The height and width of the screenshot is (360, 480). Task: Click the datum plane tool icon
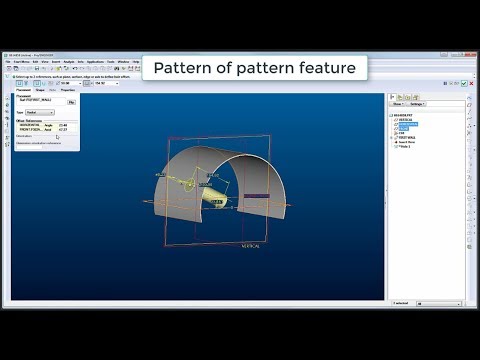click(469, 105)
